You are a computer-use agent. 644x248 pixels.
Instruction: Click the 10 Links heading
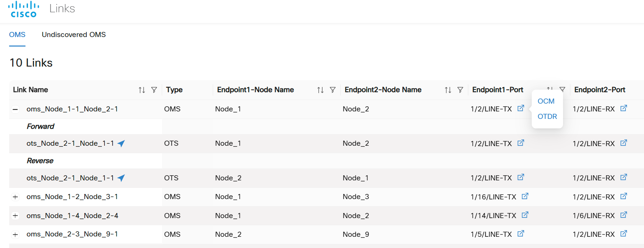31,63
